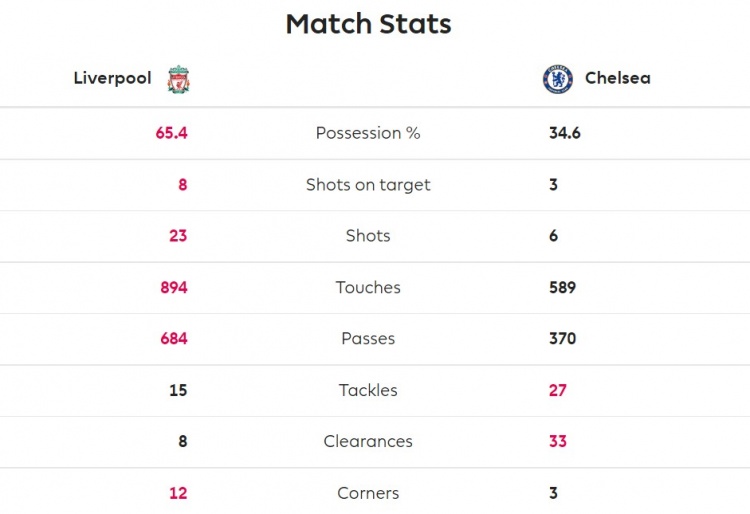Image resolution: width=750 pixels, height=514 pixels.
Task: Click Liverpool's 12 corners value
Action: pos(178,493)
